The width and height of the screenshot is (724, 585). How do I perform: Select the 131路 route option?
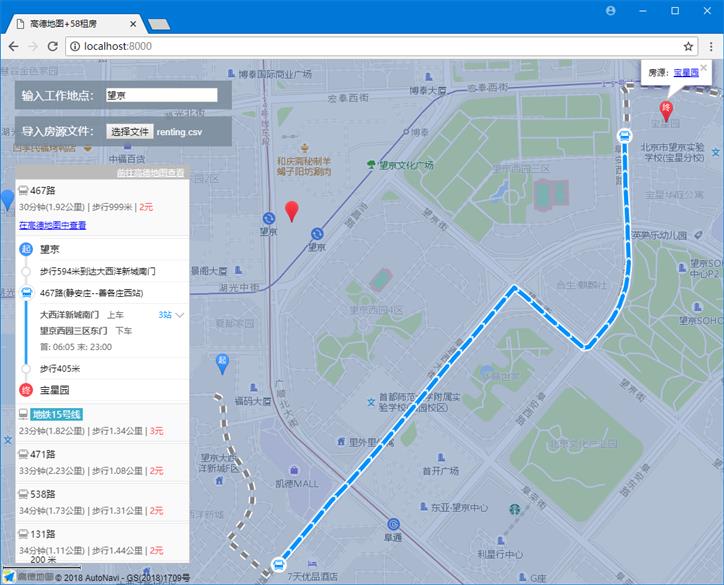click(103, 542)
